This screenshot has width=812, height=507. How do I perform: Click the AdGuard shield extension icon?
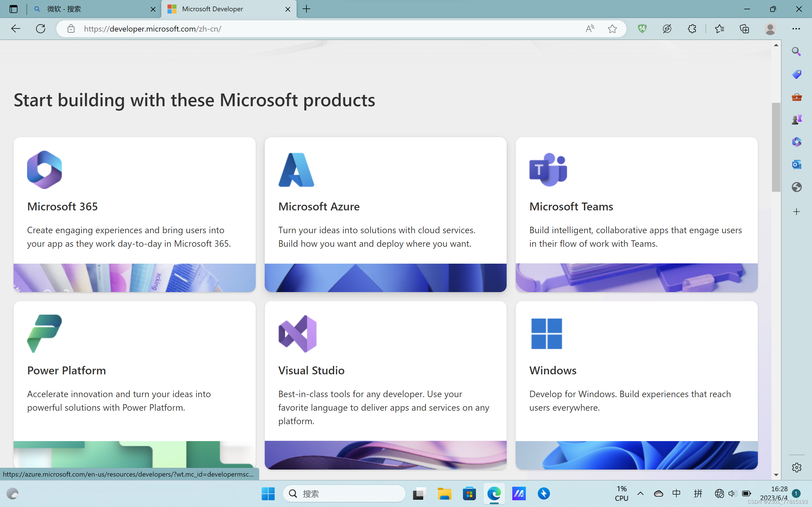[x=642, y=29]
